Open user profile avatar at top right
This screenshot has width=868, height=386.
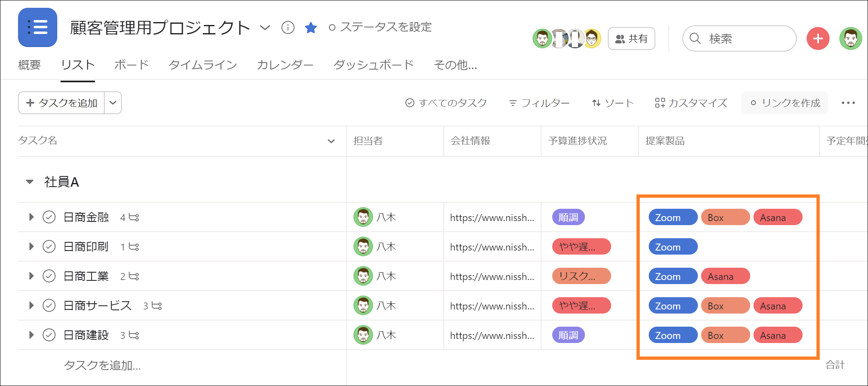pos(851,38)
